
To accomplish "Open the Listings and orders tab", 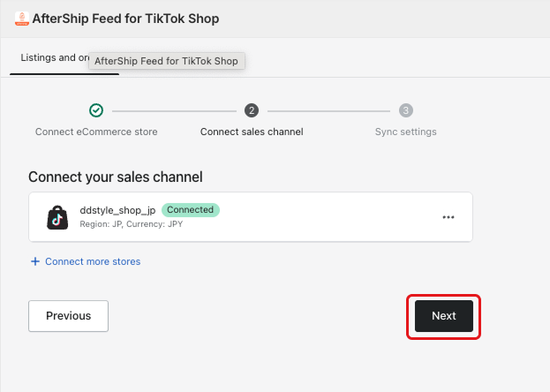I will tap(55, 57).
